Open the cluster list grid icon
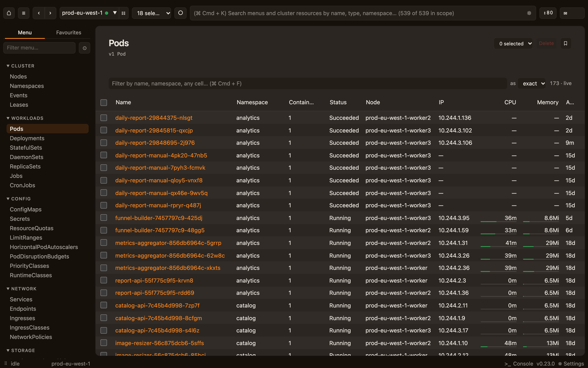Viewport: 588px width, 368px height. (124, 13)
